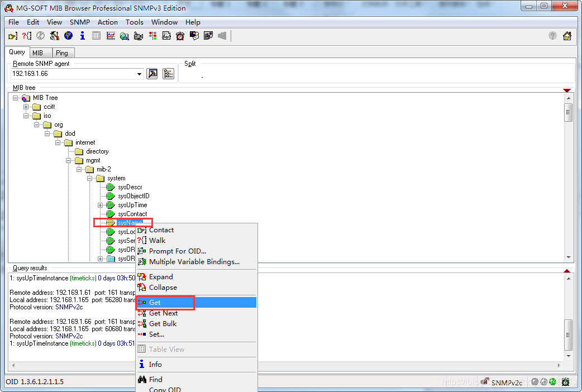
Task: Collapse the dod tree node
Action: click(x=47, y=133)
